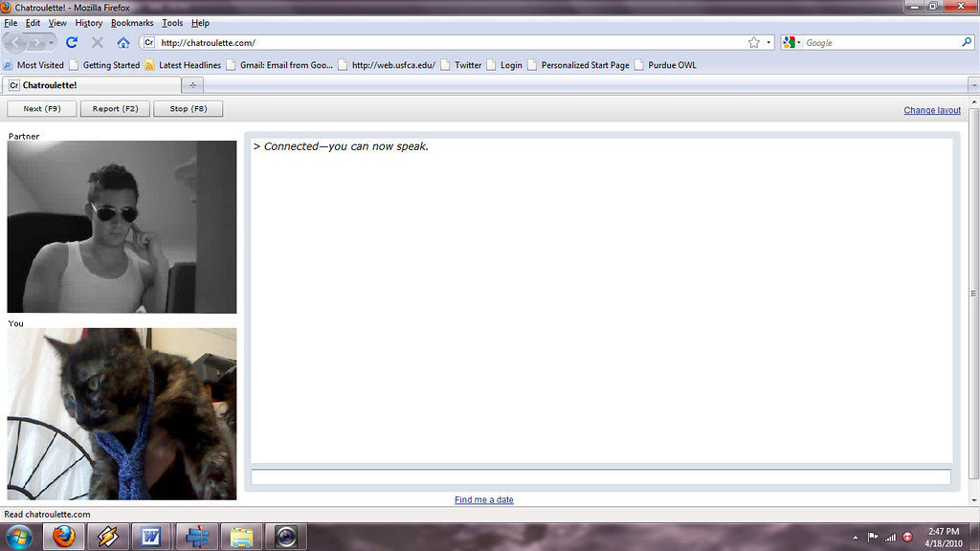Open the web.usfca.edu bookmark
980x551 pixels.
click(x=387, y=65)
